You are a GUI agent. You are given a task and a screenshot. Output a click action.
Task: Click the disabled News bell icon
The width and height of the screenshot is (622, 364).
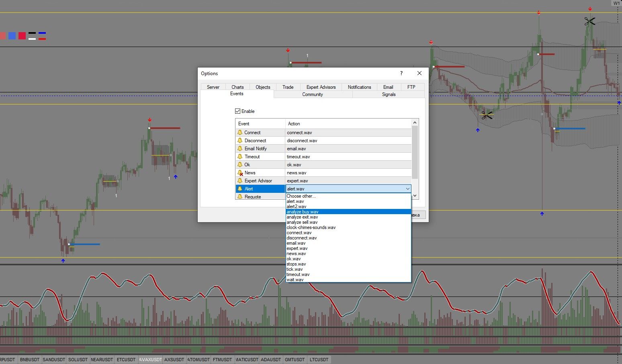click(x=240, y=173)
